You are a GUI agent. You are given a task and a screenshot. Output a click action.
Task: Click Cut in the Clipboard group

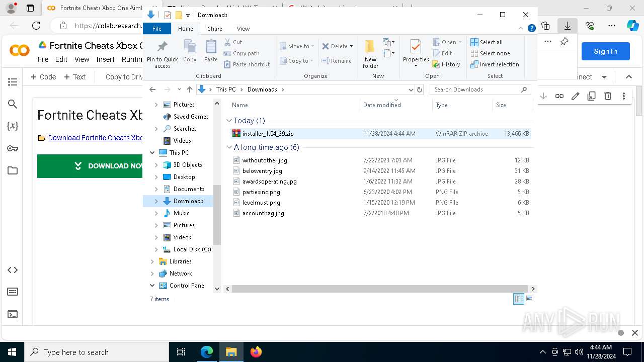pos(233,42)
